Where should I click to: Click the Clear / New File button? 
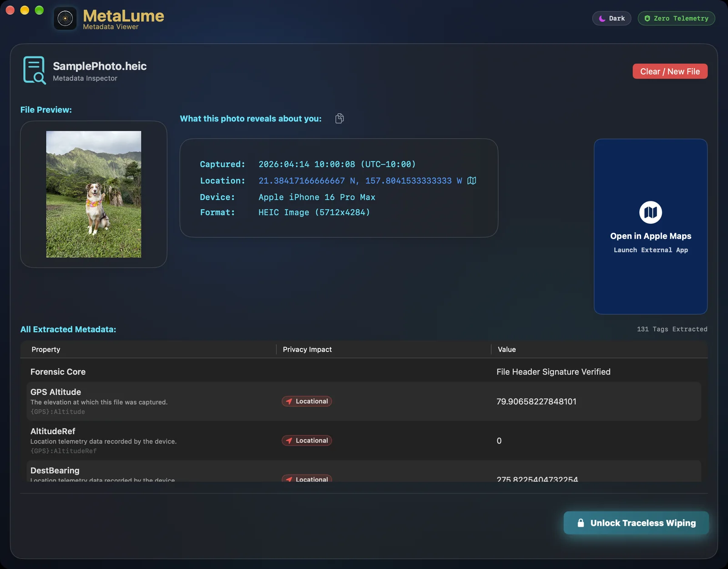[670, 71]
